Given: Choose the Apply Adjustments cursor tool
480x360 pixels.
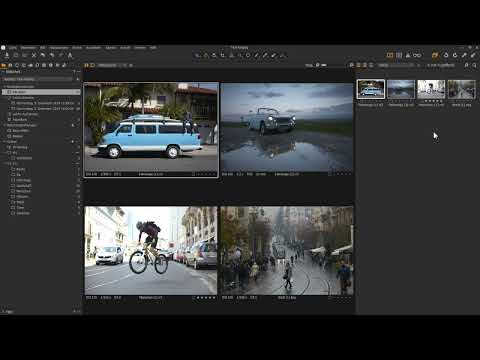Looking at the screenshot, I should point(274,55).
